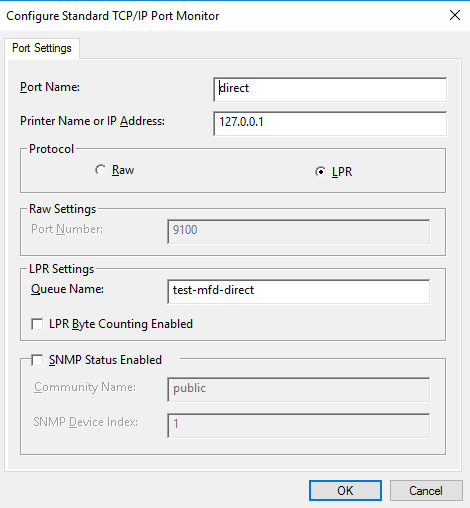Screen dimensions: 470x508
Task: Click the Protocol group label
Action: coord(51,149)
